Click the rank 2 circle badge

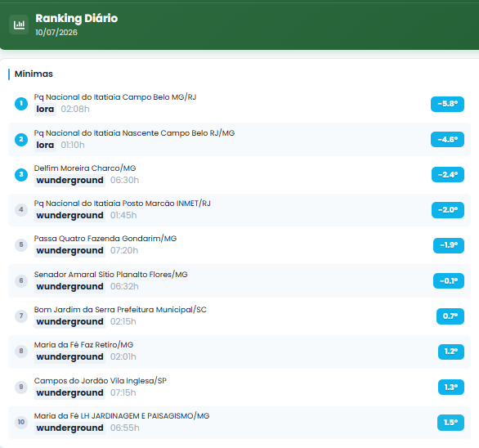pyautogui.click(x=21, y=140)
